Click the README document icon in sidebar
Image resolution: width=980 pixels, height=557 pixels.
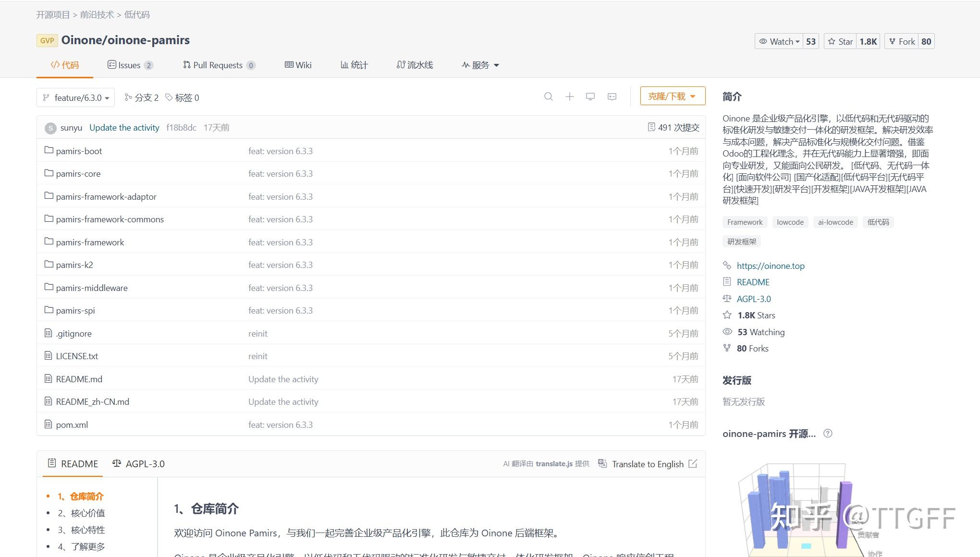point(727,282)
